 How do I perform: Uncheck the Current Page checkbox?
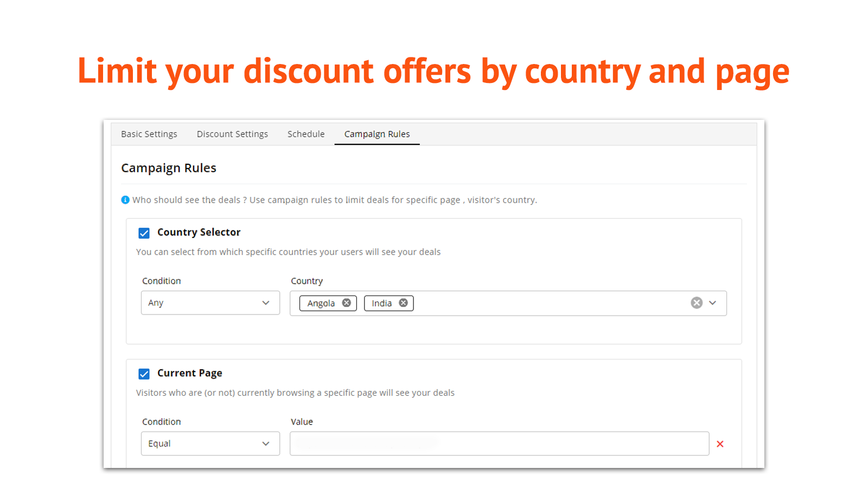pyautogui.click(x=144, y=374)
